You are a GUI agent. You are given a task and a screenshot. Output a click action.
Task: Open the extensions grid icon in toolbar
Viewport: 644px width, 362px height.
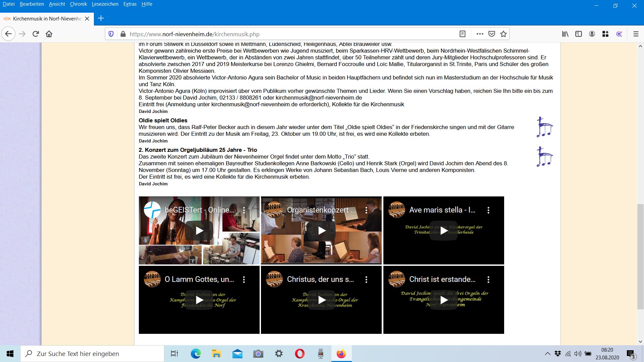[605, 34]
